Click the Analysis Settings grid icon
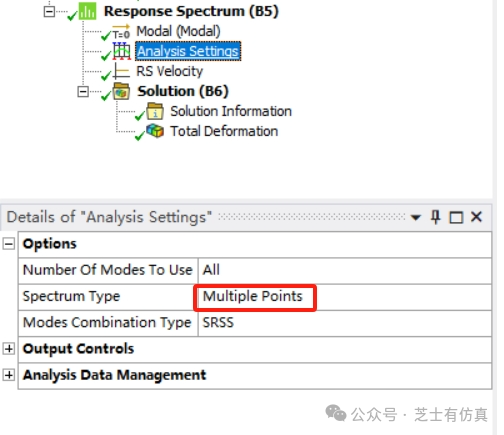 click(122, 51)
